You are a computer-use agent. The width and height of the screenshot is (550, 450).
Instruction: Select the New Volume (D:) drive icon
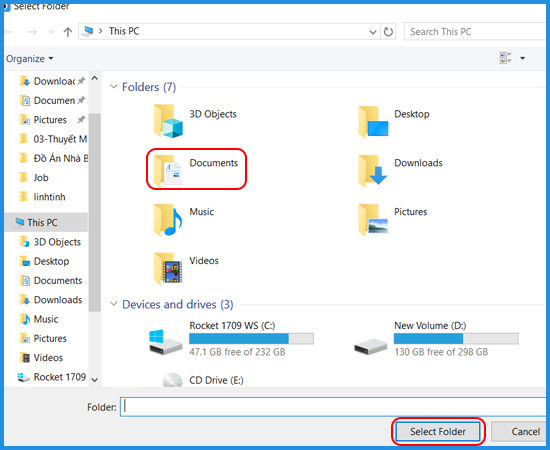click(x=370, y=346)
